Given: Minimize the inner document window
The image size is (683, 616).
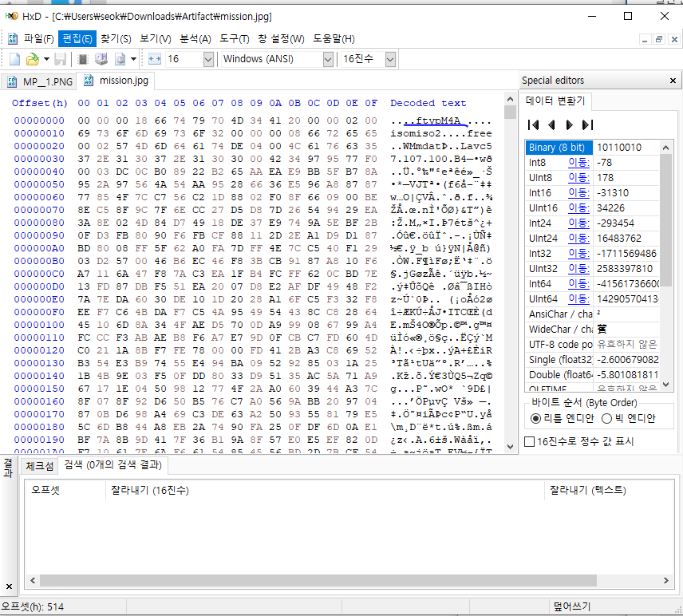Looking at the screenshot, I should 645,40.
